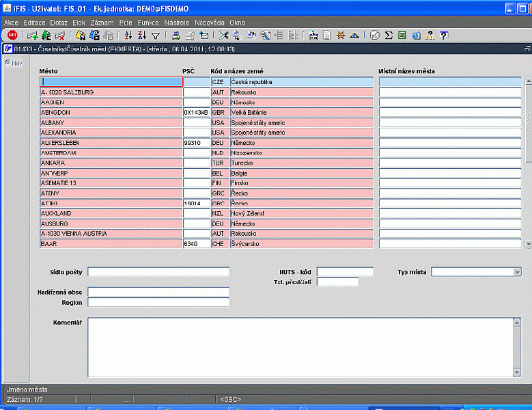Click the Česká republika country cell

click(302, 82)
